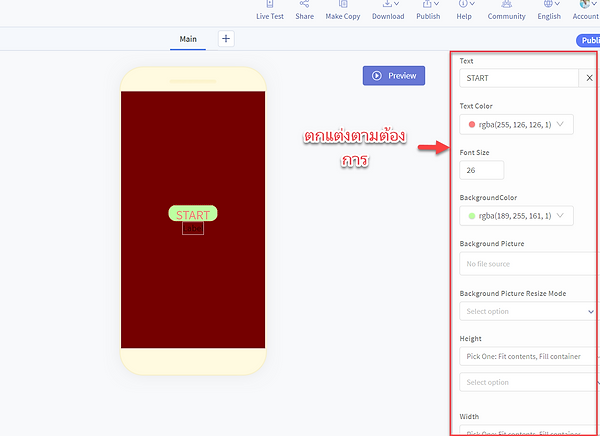Click the green BackgroundColor swatch dot
Image resolution: width=600 pixels, height=436 pixels.
472,216
